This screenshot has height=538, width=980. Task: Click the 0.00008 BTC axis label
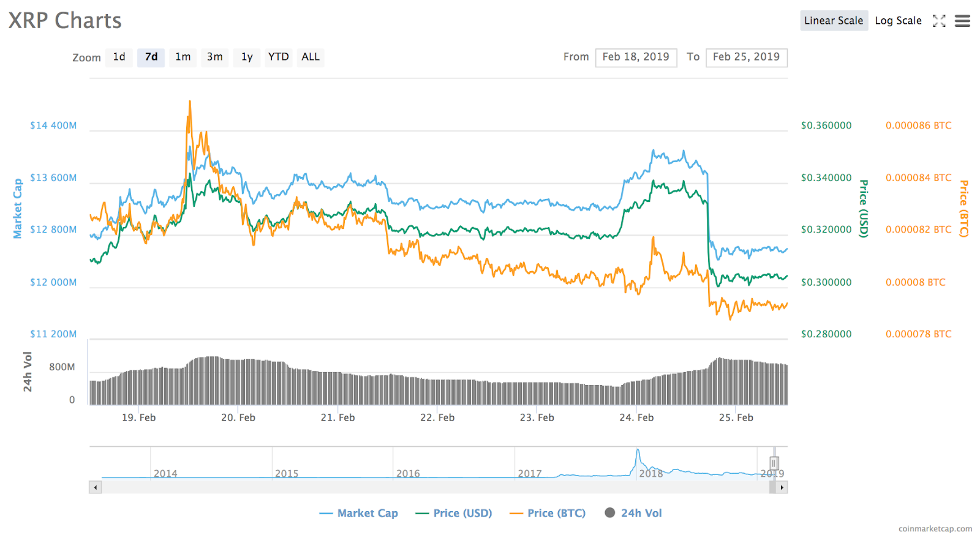(916, 282)
